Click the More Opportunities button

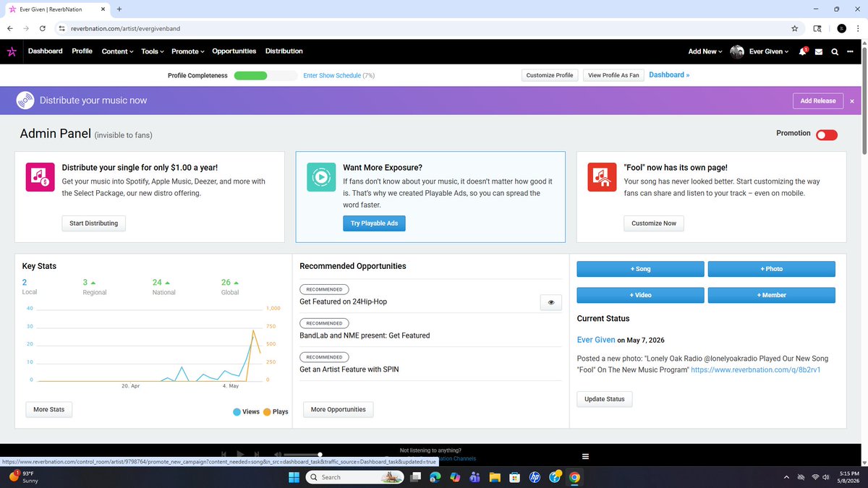339,409
